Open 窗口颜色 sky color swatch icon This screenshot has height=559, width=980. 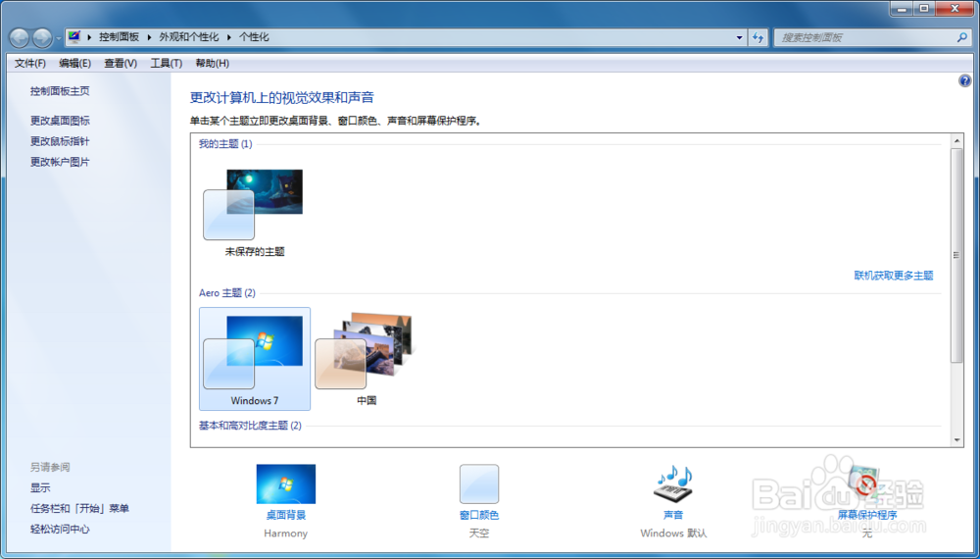(479, 483)
